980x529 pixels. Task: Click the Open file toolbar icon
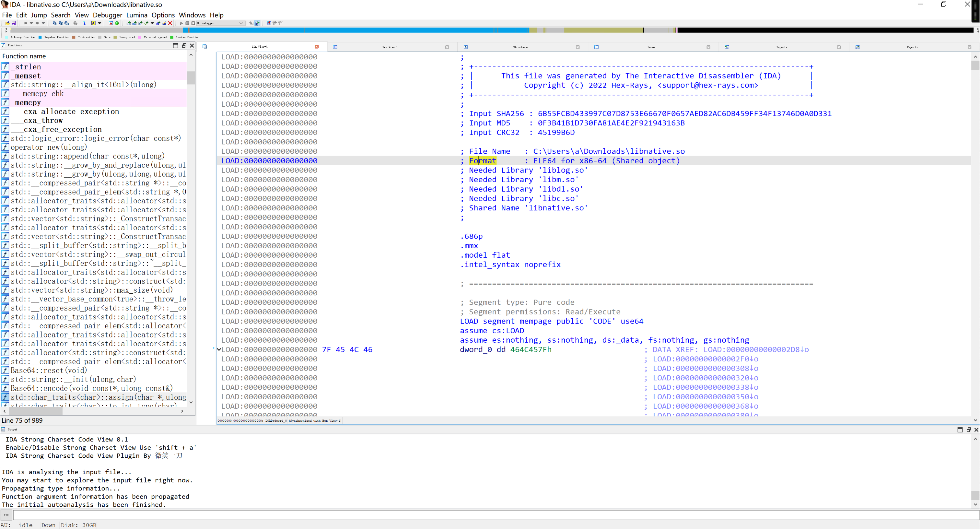7,23
